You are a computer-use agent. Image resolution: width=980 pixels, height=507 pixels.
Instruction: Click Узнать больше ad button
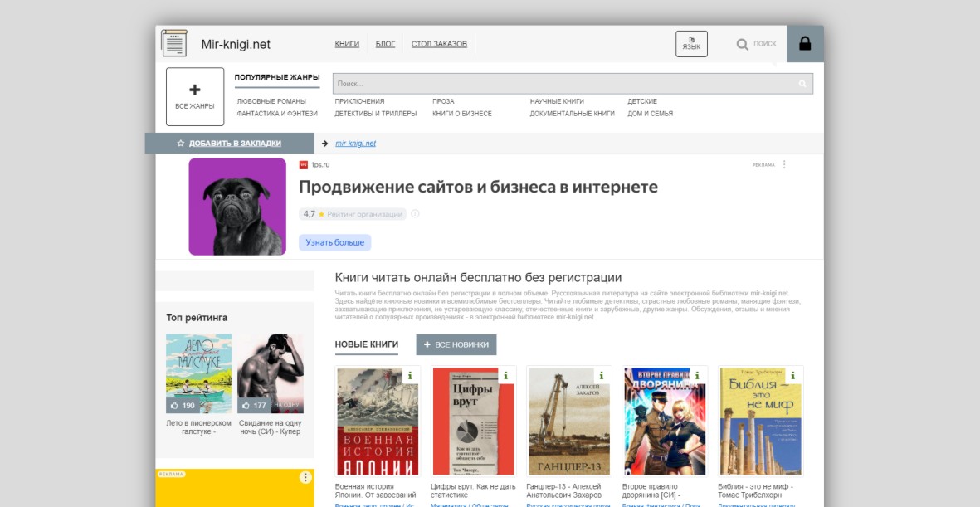(x=334, y=242)
